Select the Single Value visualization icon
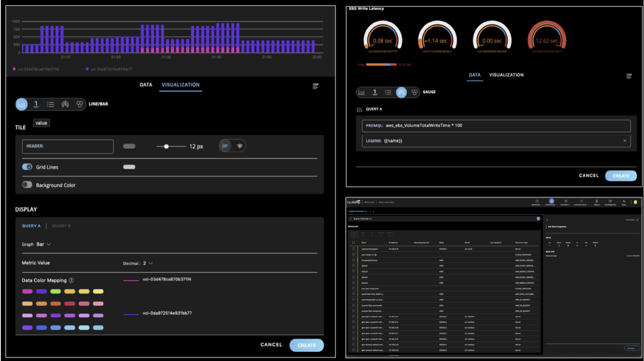 pos(36,104)
